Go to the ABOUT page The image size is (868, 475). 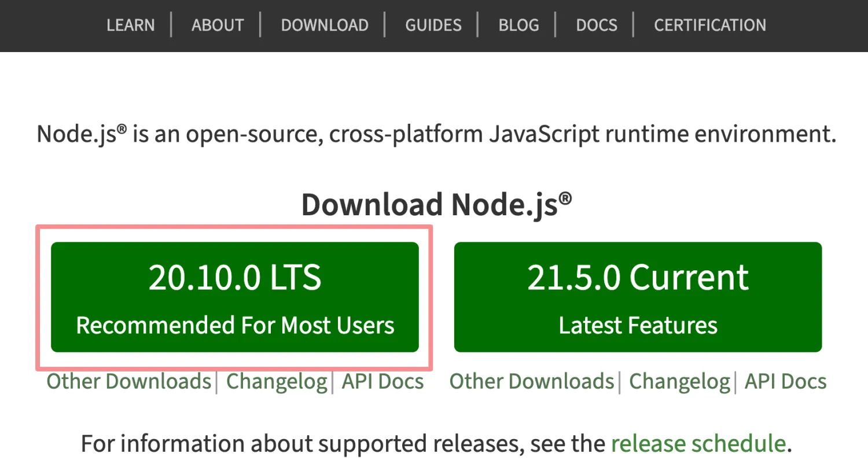(x=218, y=25)
